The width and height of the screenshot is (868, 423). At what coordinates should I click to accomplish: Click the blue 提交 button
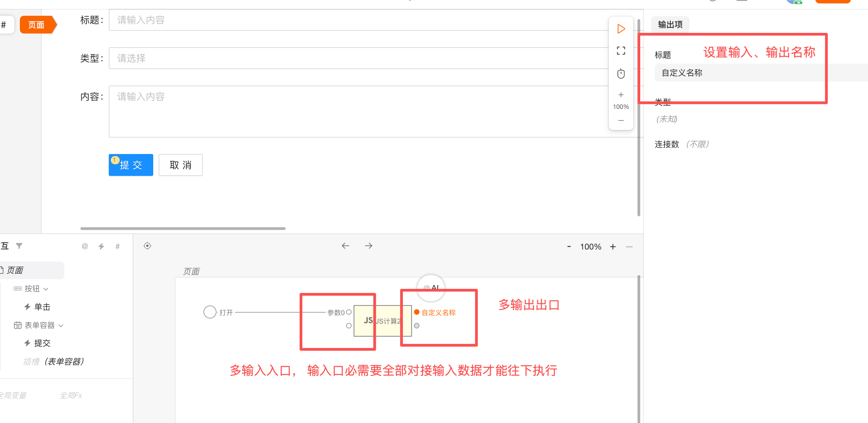(131, 165)
